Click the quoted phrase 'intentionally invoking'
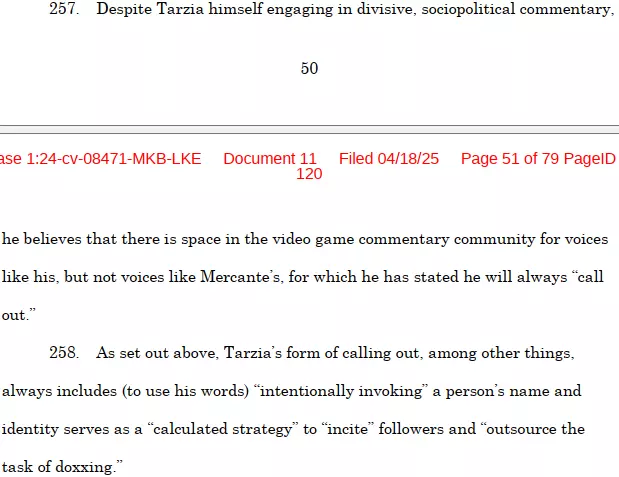The width and height of the screenshot is (619, 477). pyautogui.click(x=341, y=391)
